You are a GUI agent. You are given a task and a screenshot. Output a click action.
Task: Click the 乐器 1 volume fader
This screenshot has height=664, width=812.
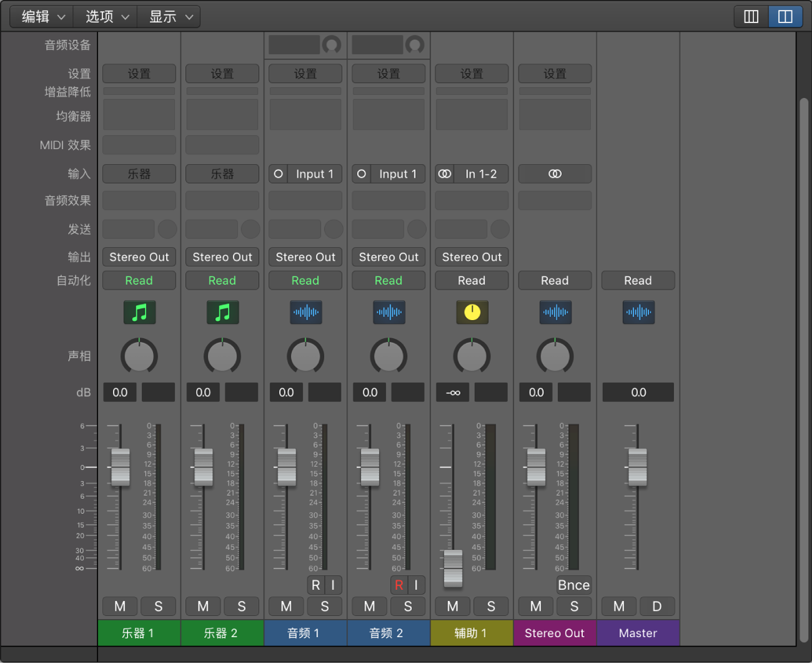pos(120,467)
